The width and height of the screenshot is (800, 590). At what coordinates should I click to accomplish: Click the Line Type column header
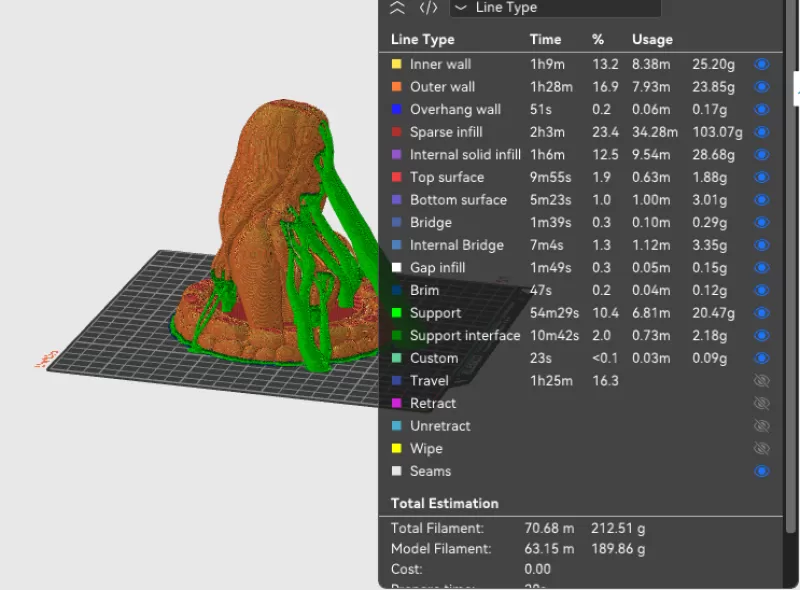coord(422,40)
